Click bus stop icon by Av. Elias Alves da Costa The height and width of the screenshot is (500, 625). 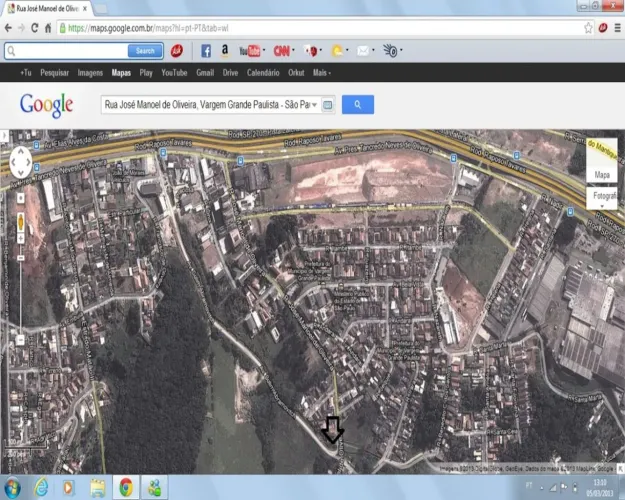(x=36, y=145)
